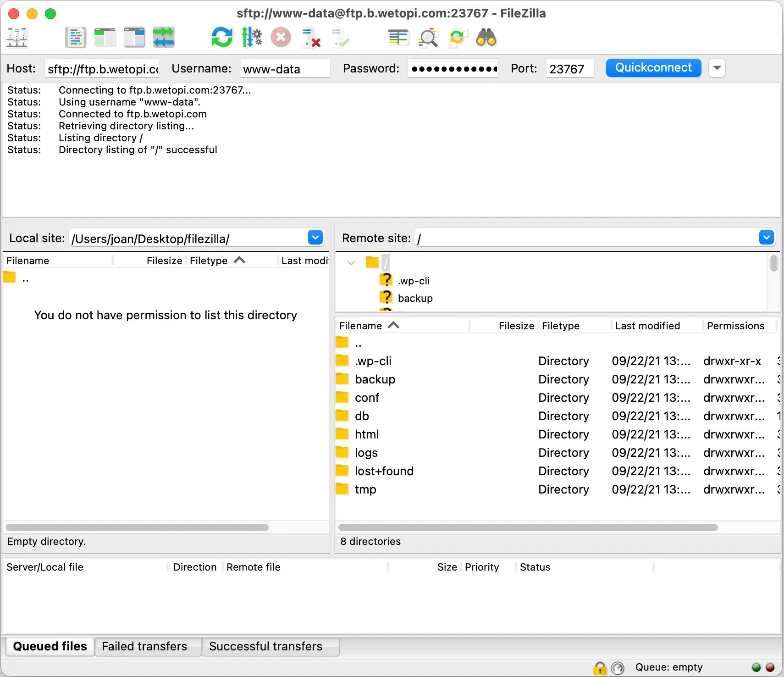The image size is (784, 677).
Task: Open the backup folder on the remote site
Action: pos(375,379)
